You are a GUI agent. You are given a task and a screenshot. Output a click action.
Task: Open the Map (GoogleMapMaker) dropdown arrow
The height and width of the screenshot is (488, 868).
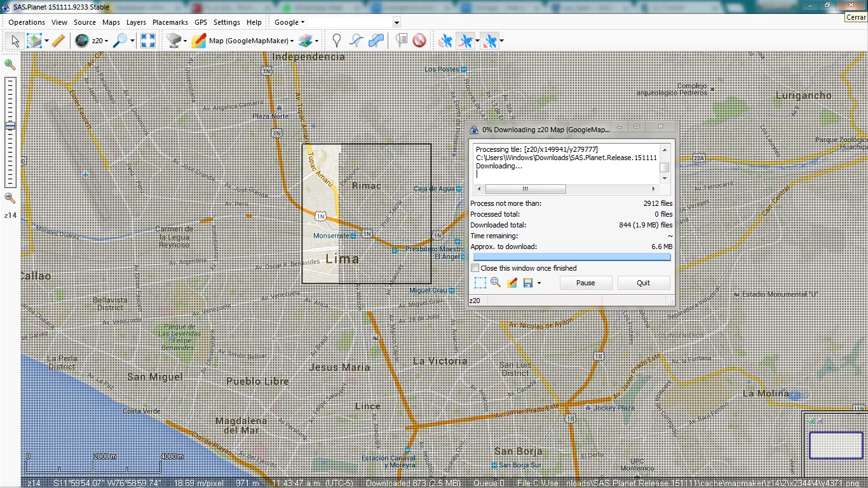[292, 41]
